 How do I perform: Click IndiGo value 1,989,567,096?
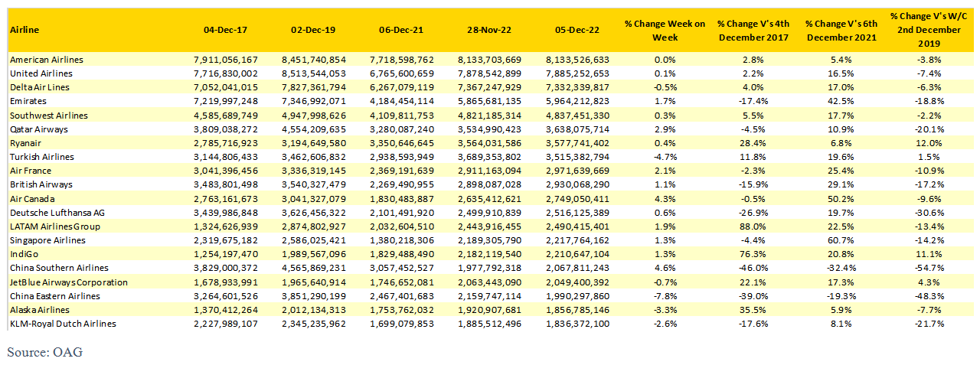[x=314, y=254]
